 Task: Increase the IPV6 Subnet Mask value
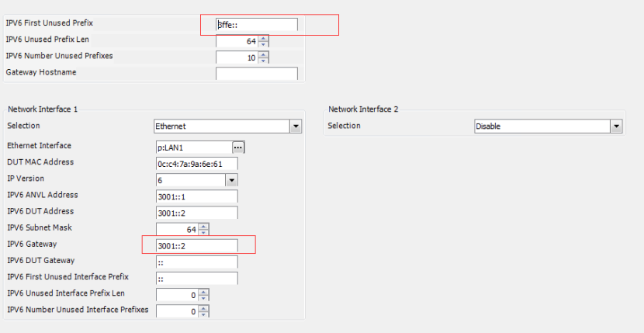(x=204, y=226)
